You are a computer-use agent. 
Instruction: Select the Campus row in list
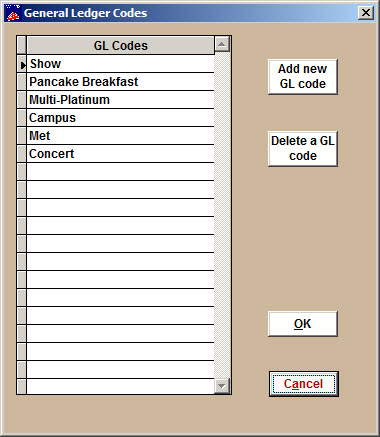coord(120,118)
